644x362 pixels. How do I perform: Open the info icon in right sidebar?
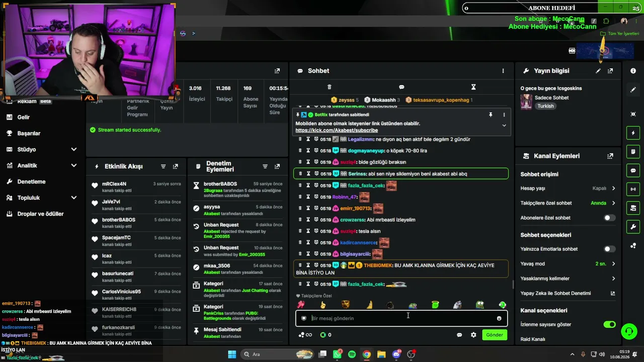click(x=633, y=71)
